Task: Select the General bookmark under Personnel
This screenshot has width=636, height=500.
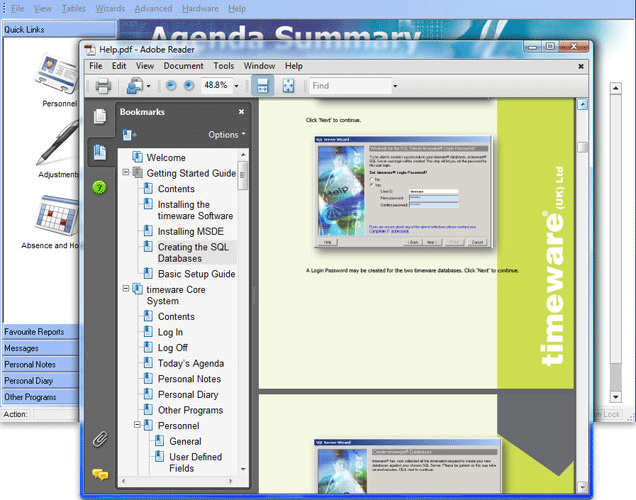Action: tap(185, 441)
